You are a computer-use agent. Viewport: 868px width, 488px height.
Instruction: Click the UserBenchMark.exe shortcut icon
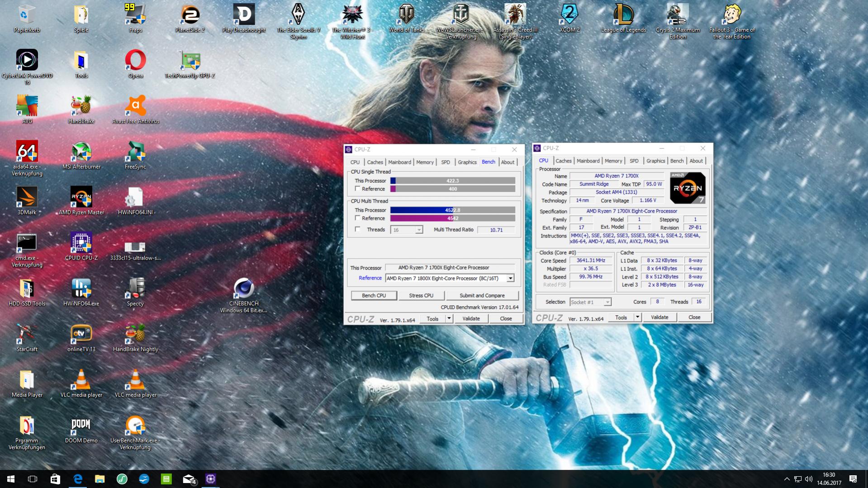(x=135, y=432)
